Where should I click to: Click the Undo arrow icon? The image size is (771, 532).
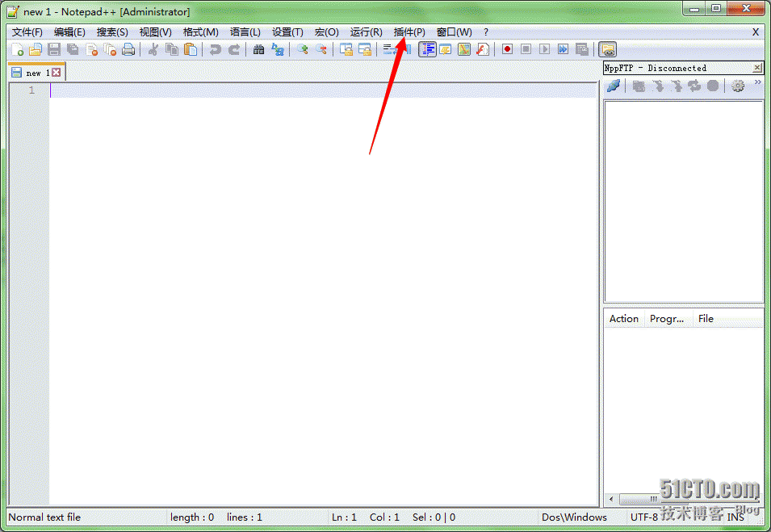click(215, 50)
